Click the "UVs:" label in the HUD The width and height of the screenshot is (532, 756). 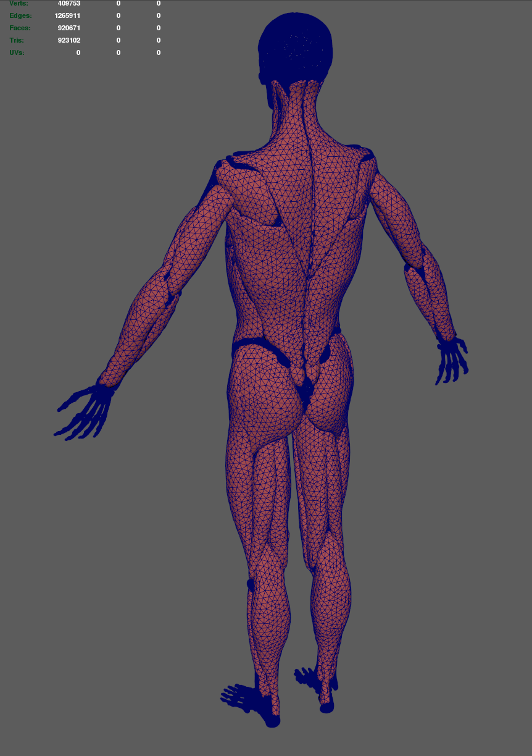[17, 52]
